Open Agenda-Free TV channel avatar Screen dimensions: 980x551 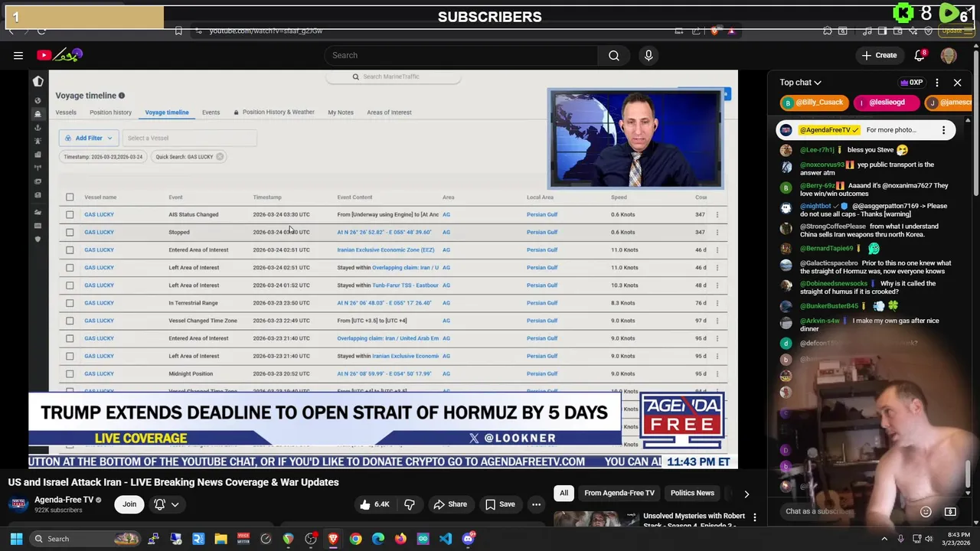point(18,504)
